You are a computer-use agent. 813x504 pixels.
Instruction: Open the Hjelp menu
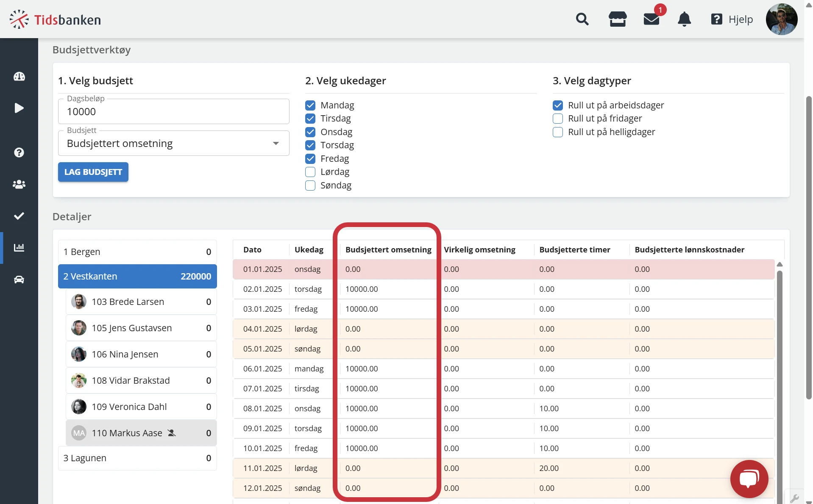tap(732, 19)
